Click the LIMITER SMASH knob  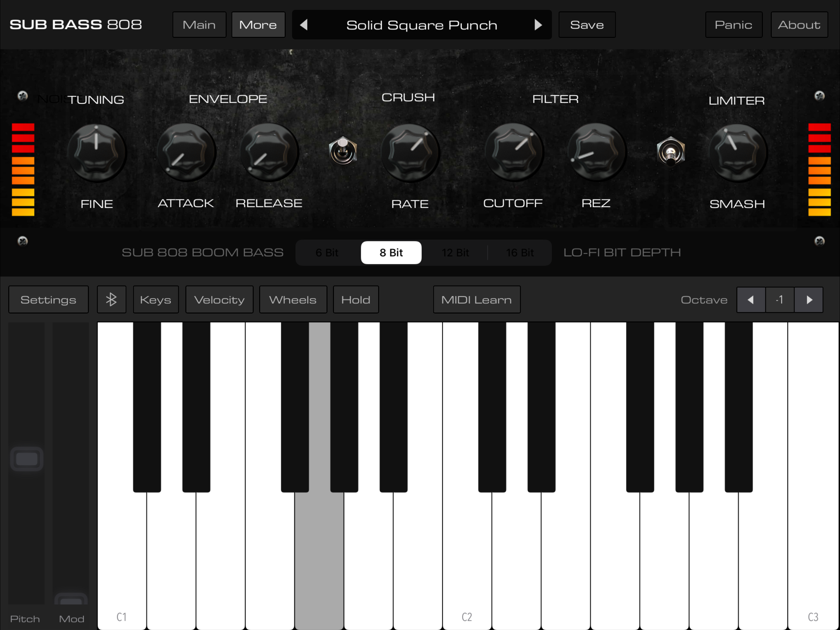coord(737,152)
